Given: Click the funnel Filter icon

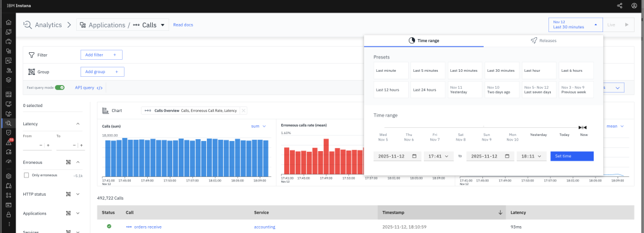Looking at the screenshot, I should click(x=31, y=55).
